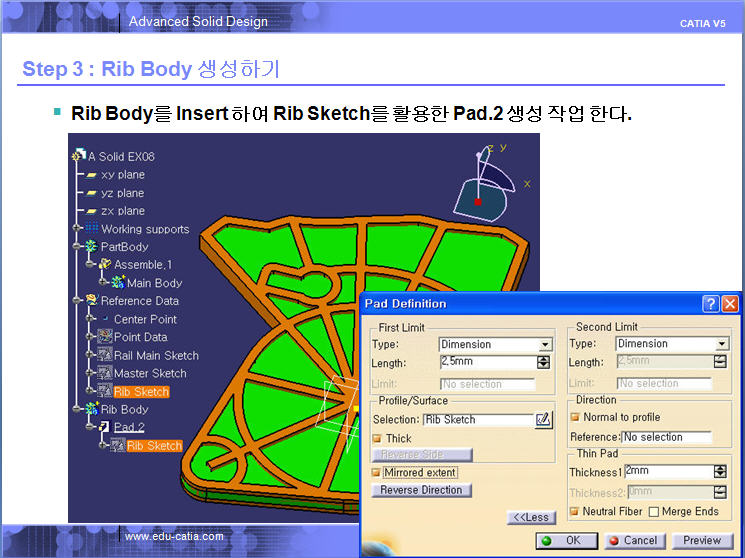The image size is (745, 558).
Task: Open the Pad Definition help button
Action: pos(711,304)
